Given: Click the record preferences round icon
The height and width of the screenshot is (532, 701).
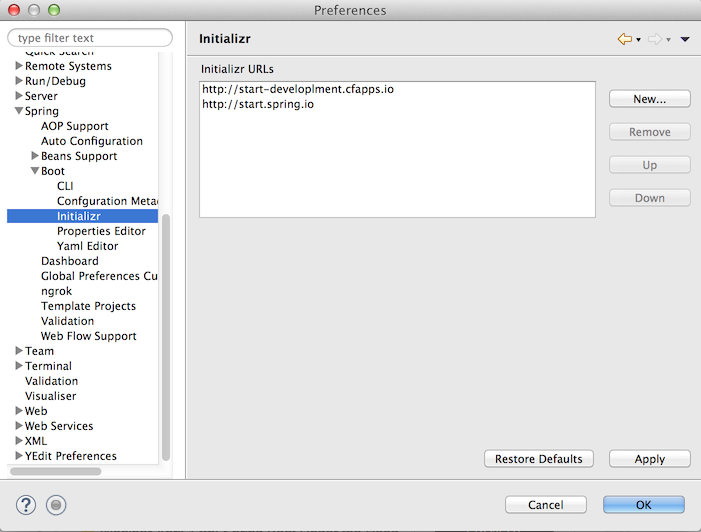Looking at the screenshot, I should [x=56, y=505].
